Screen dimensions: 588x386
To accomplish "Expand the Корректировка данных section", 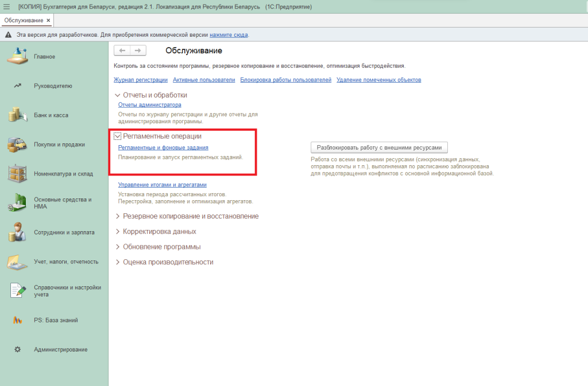I will (x=118, y=232).
